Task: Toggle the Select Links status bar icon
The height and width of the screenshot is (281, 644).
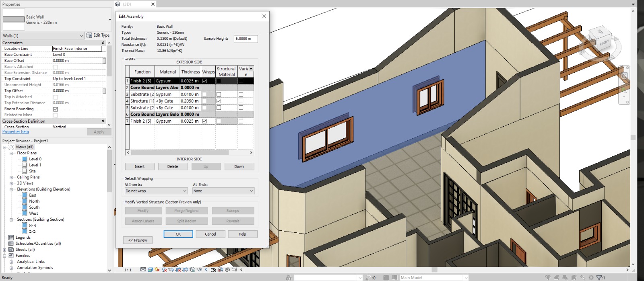Action: click(x=548, y=277)
